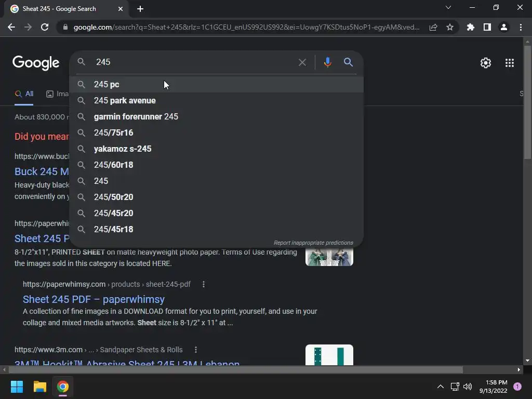Bookmark this page with the star icon
Image resolution: width=532 pixels, height=399 pixels.
click(x=450, y=27)
